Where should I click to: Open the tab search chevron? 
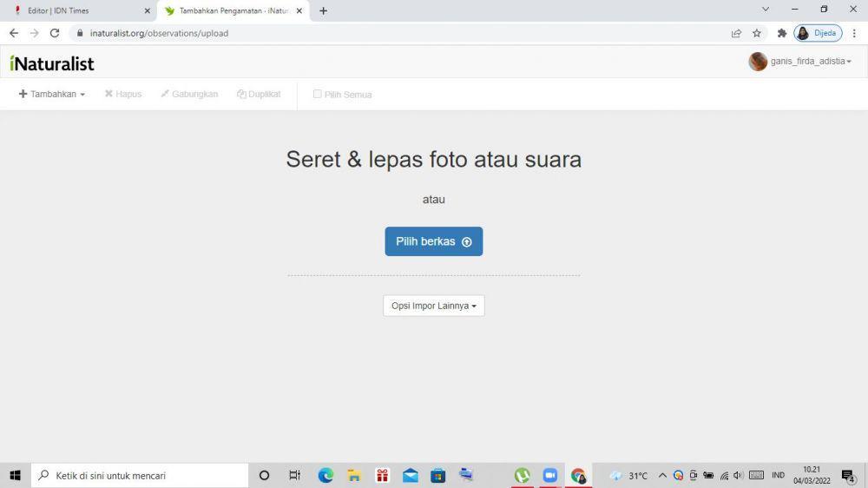pos(766,9)
